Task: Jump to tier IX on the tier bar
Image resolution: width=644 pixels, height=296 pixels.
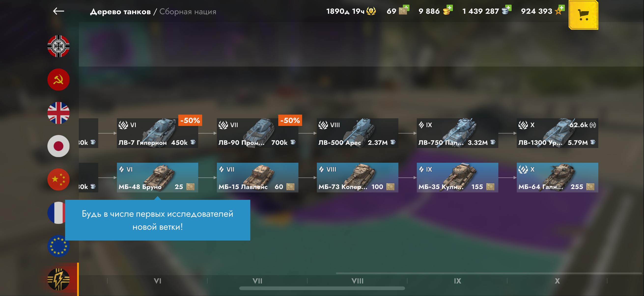Action: click(458, 281)
